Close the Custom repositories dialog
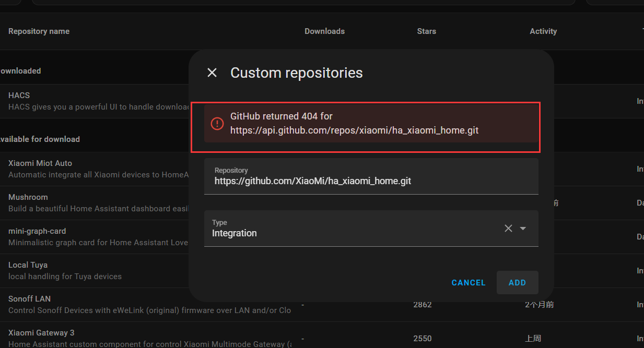The width and height of the screenshot is (644, 348). (x=212, y=73)
